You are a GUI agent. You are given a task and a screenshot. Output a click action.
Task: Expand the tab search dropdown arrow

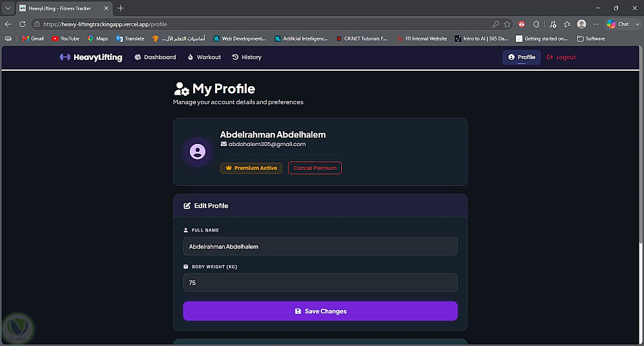8,8
